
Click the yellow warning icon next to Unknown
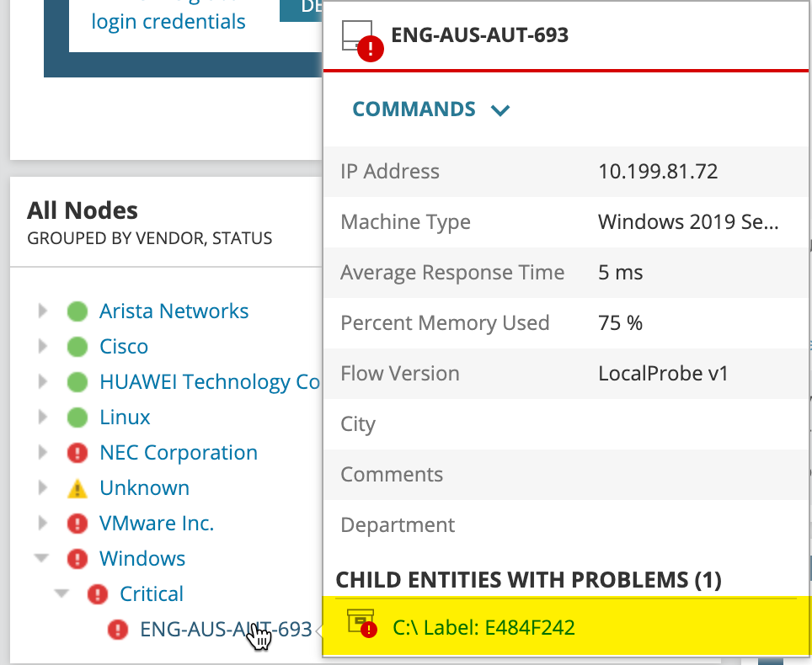77,488
